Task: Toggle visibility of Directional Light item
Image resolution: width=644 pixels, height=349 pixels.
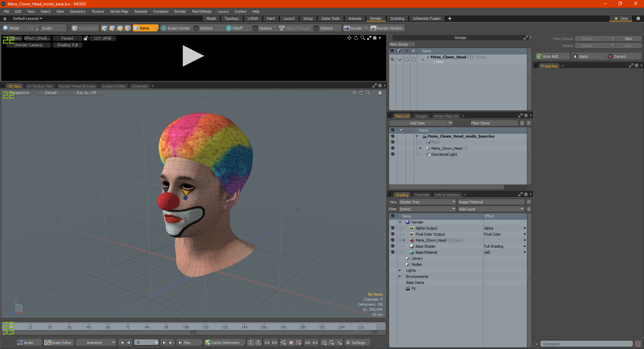Action: (x=392, y=154)
